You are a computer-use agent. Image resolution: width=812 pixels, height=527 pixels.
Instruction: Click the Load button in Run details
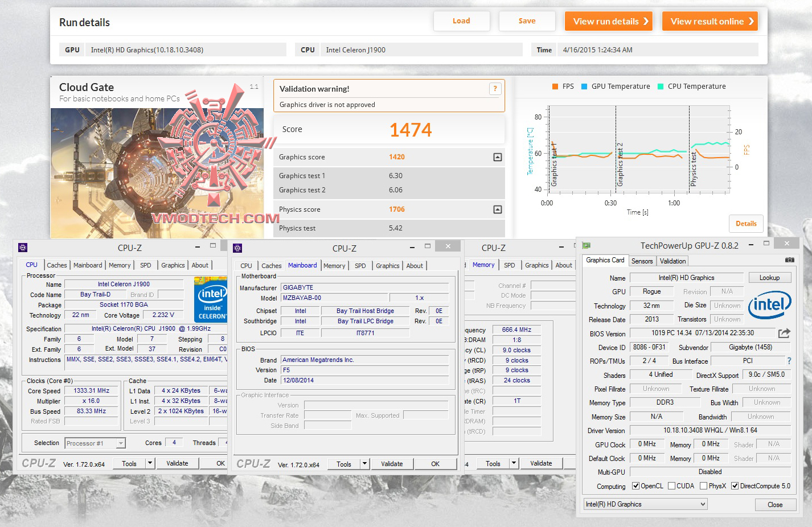click(461, 21)
